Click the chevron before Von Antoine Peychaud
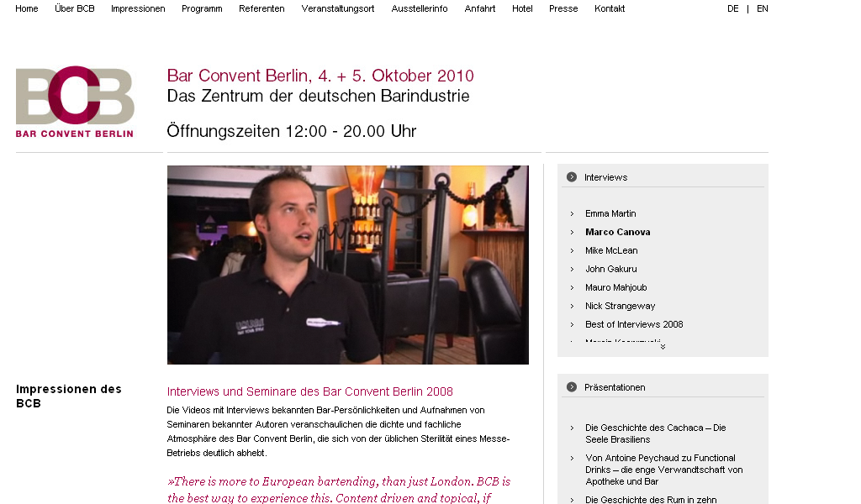The image size is (861, 504). 572,458
